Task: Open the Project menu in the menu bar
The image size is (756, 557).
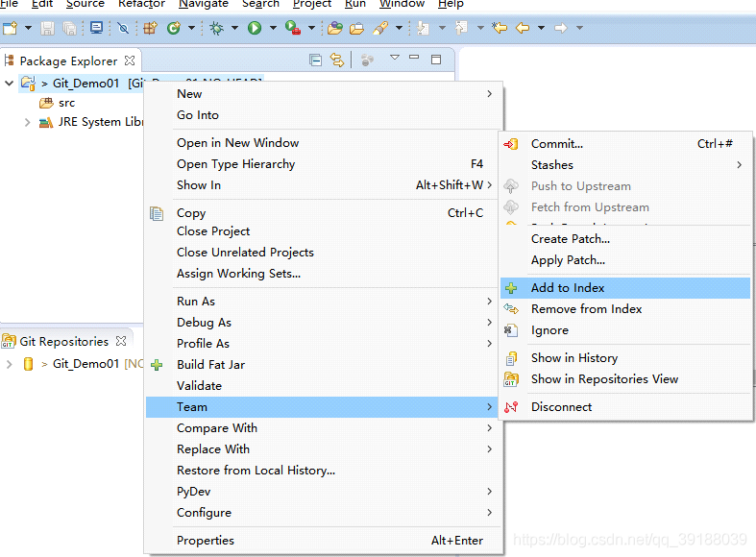Action: coord(312,4)
